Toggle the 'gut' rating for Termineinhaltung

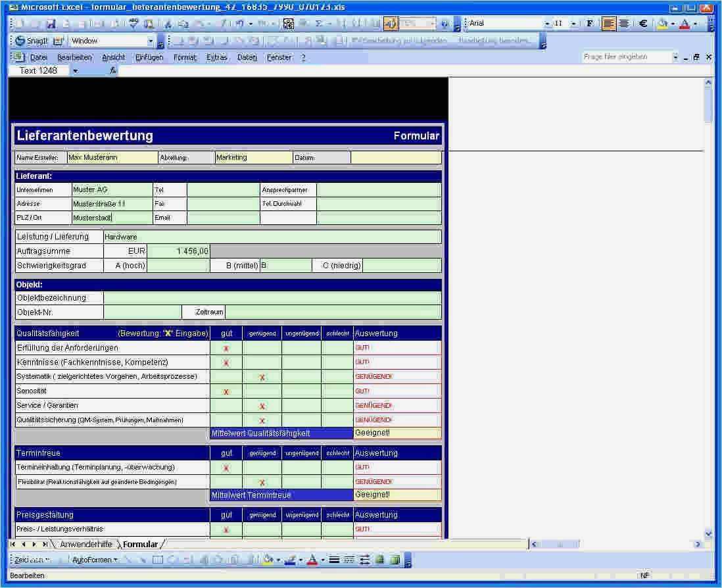pyautogui.click(x=226, y=467)
